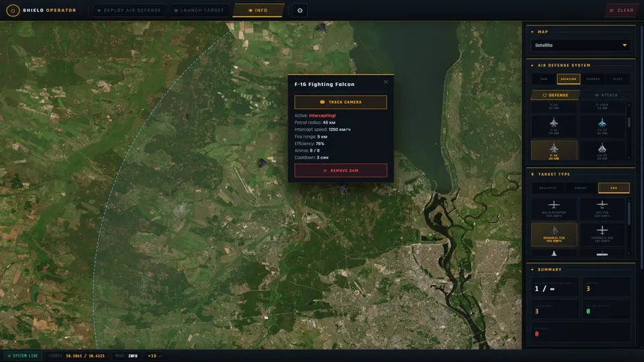Open the Satellite map type dropdown
This screenshot has width=644, height=362.
coord(580,45)
